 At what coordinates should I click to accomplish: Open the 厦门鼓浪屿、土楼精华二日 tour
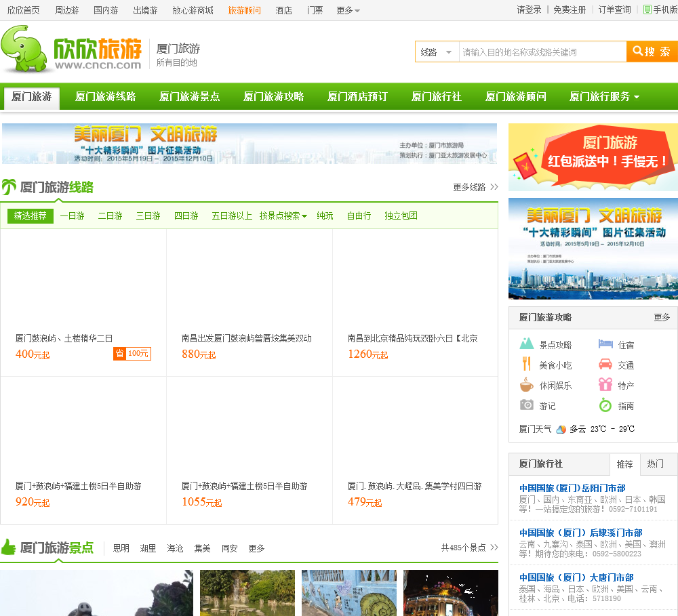tap(64, 338)
